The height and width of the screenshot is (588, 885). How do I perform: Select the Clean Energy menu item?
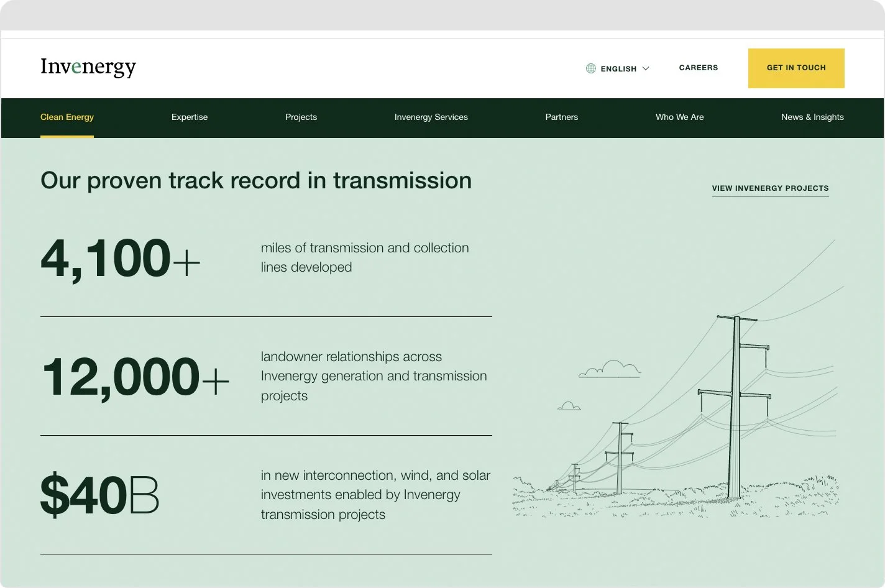[67, 117]
